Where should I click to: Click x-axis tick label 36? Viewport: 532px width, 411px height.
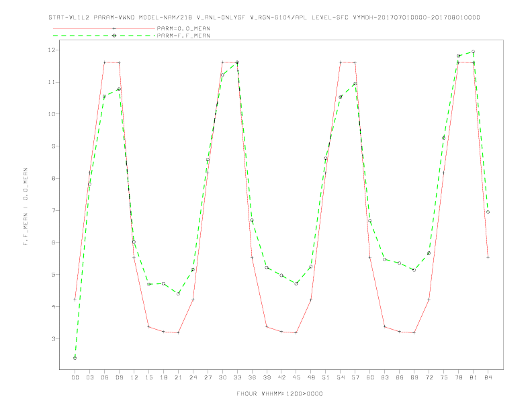[252, 377]
